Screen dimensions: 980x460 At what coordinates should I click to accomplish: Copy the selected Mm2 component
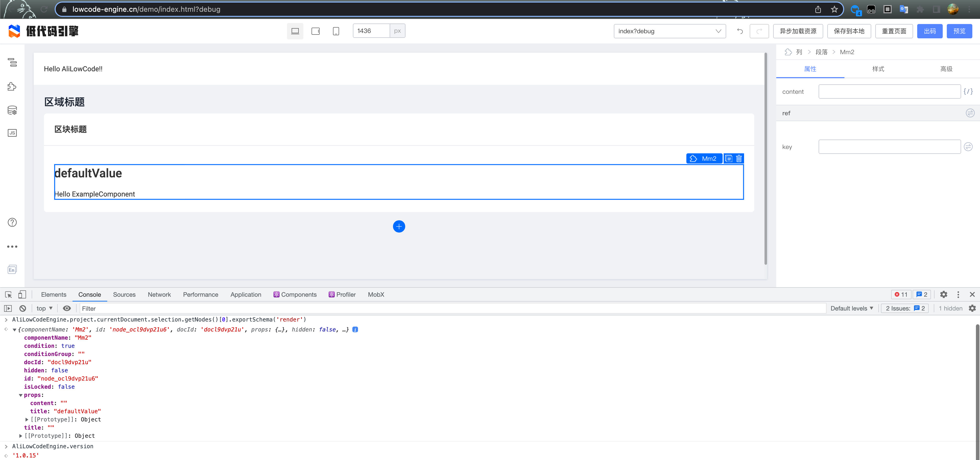tap(728, 158)
